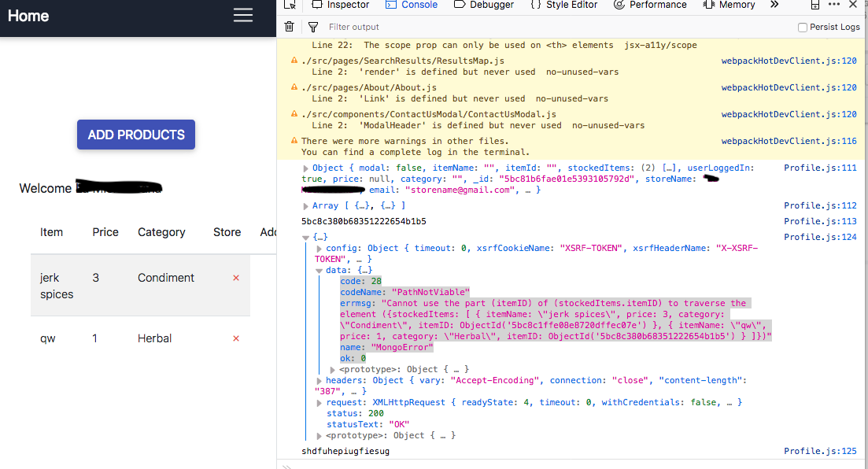The height and width of the screenshot is (469, 868).
Task: Close the developer tools panel
Action: (853, 5)
